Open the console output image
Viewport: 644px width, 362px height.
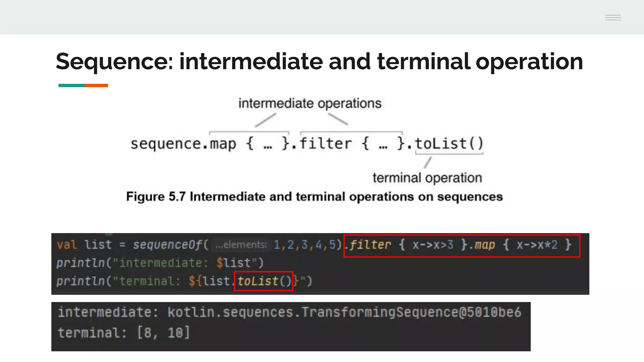click(291, 326)
